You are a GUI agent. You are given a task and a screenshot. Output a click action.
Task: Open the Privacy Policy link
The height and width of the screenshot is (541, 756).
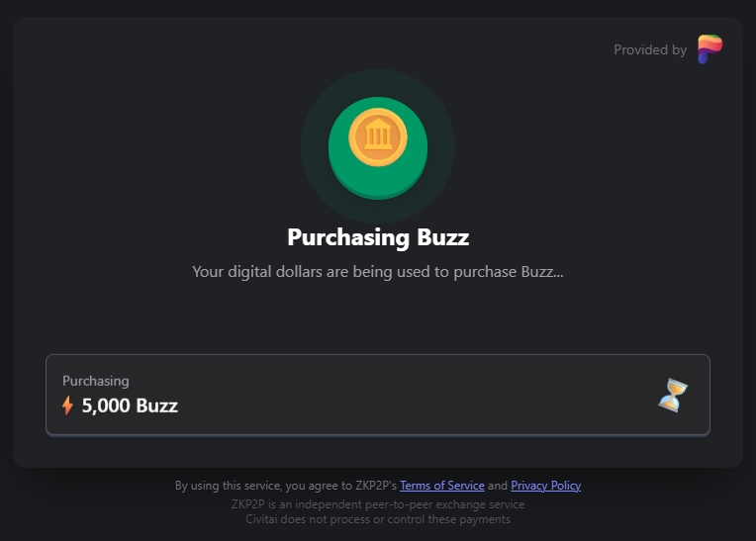546,485
